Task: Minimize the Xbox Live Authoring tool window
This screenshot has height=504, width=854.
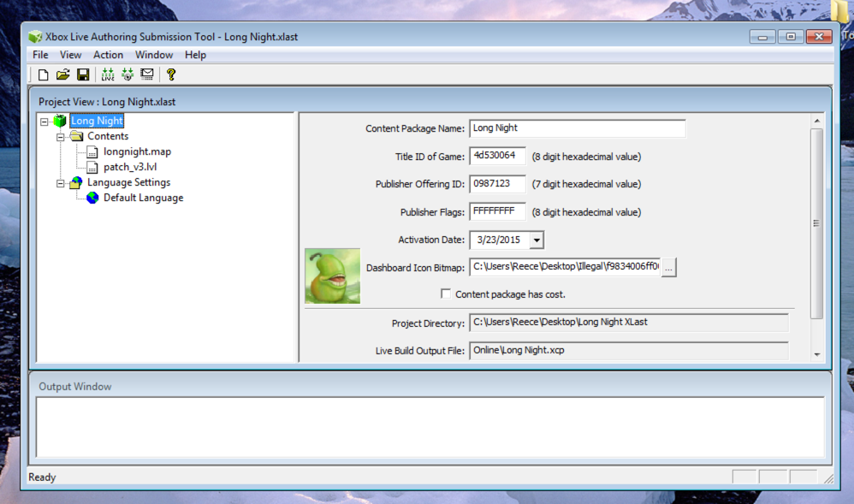Action: click(762, 37)
